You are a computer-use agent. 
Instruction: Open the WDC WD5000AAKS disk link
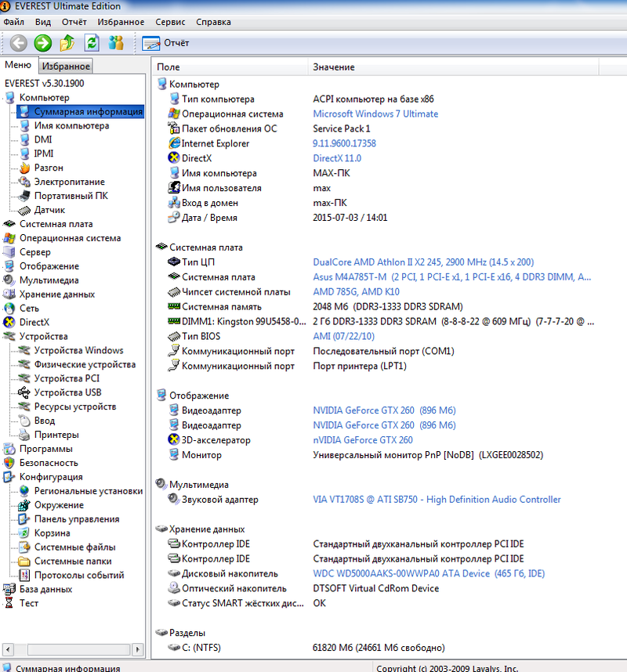(x=429, y=574)
